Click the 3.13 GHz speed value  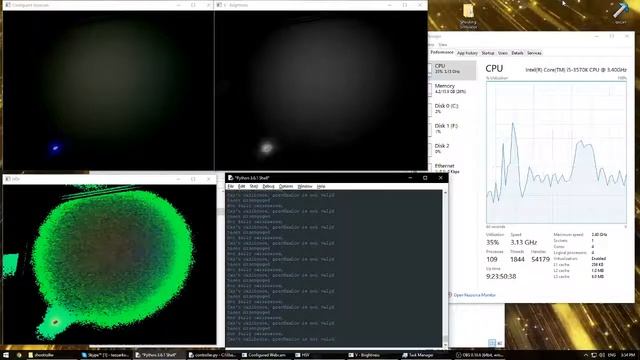[x=523, y=242]
